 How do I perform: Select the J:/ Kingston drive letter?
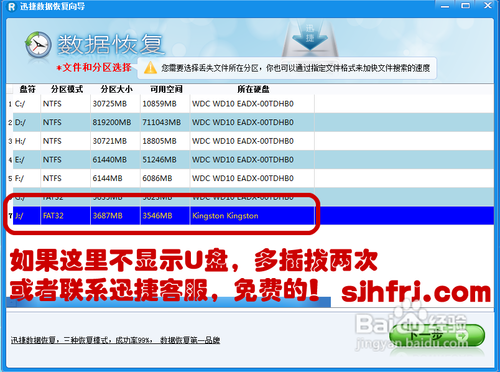tap(19, 216)
